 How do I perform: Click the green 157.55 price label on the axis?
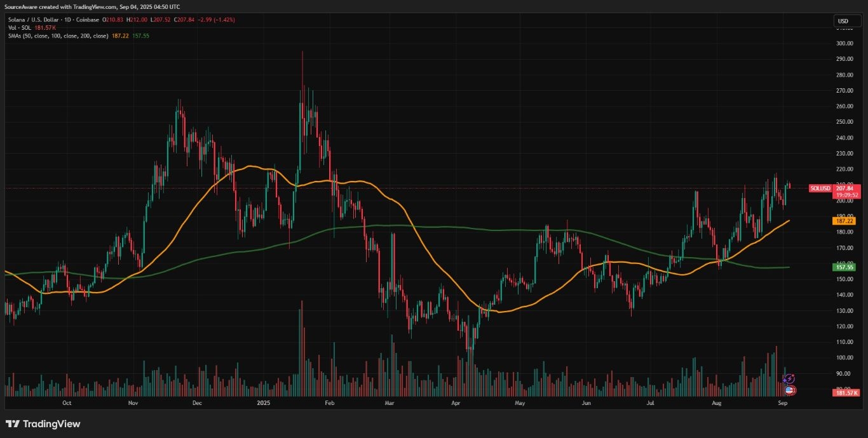[843, 267]
